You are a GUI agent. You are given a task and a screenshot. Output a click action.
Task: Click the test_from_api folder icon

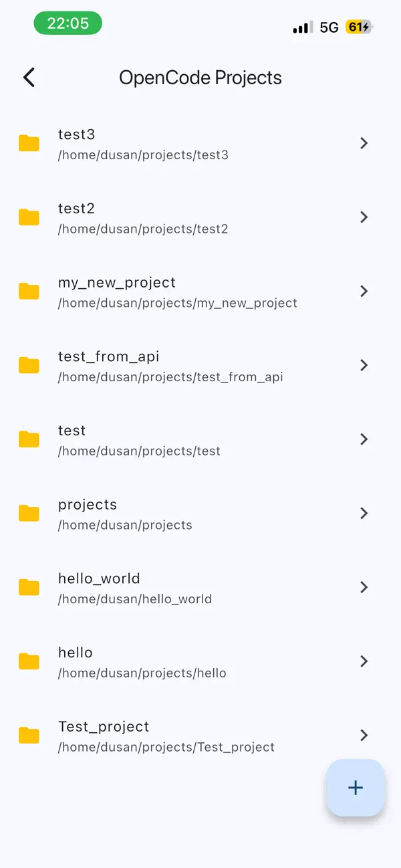[x=29, y=365]
